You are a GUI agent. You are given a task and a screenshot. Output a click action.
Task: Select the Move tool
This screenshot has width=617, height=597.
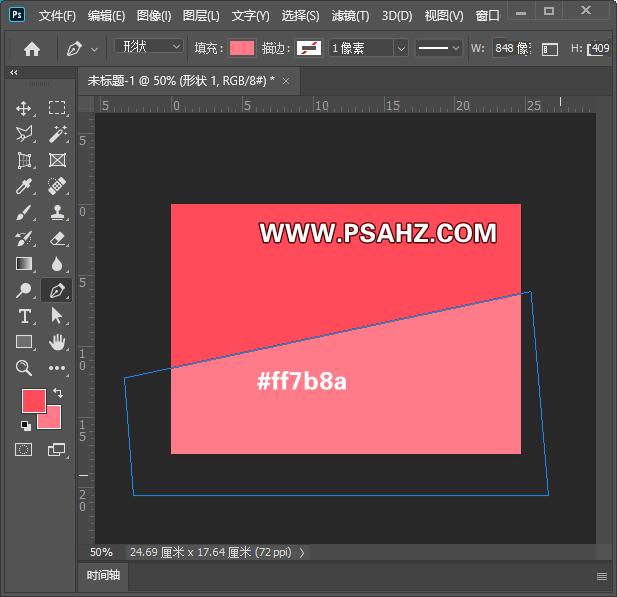[x=24, y=108]
